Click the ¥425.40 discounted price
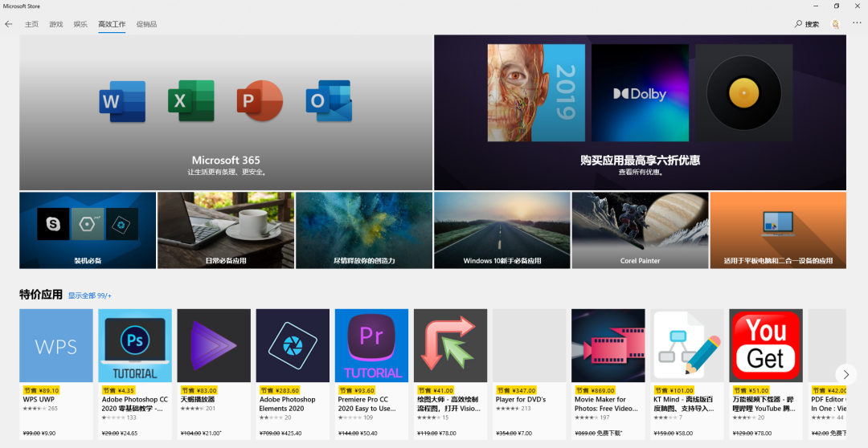 (291, 433)
